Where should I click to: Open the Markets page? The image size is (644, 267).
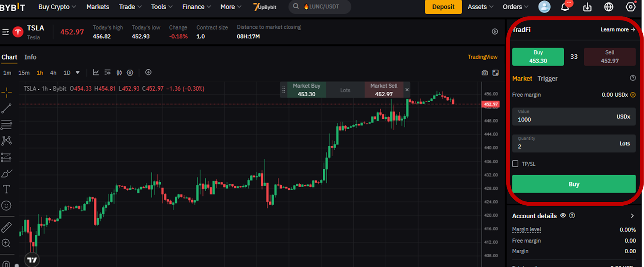(98, 7)
